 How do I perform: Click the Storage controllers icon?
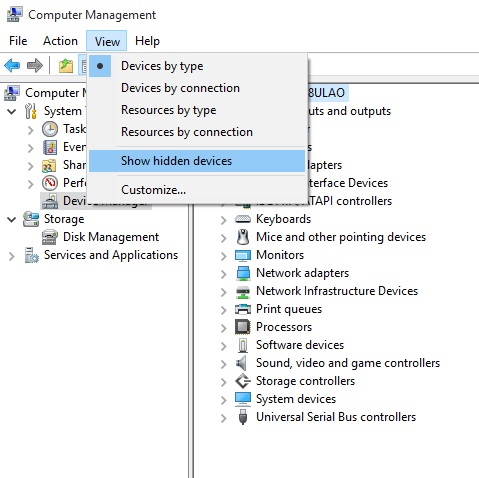click(x=243, y=381)
